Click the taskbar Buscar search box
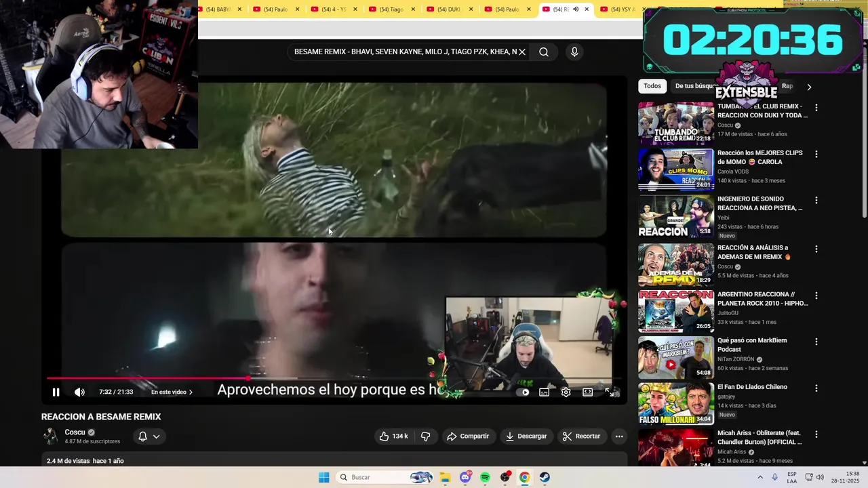Viewport: 868px width, 488px height. 384,477
